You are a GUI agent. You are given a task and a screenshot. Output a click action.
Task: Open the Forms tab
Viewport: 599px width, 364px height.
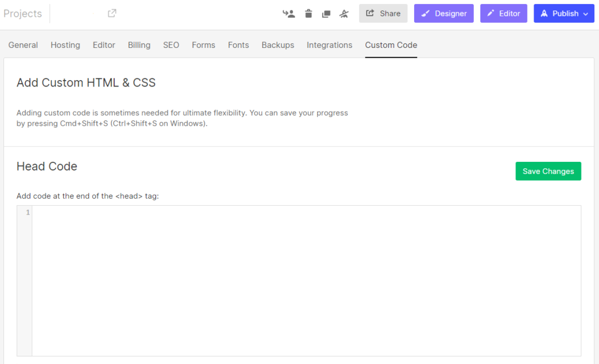coord(203,45)
